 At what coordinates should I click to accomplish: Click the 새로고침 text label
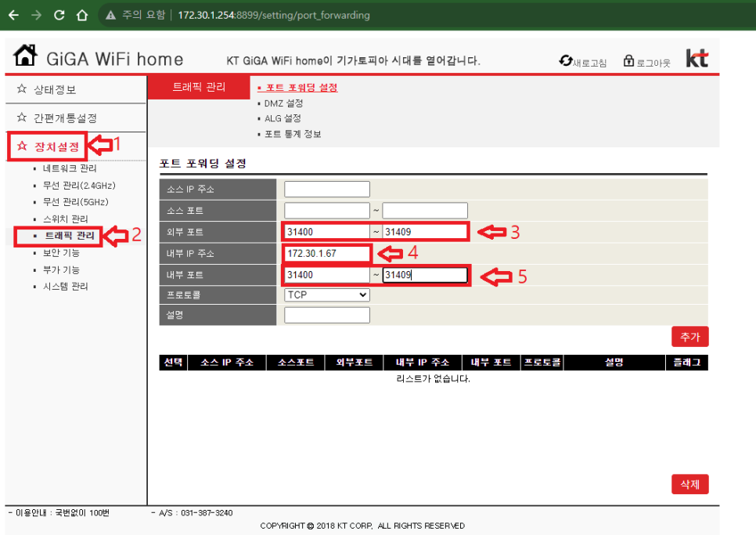(589, 63)
